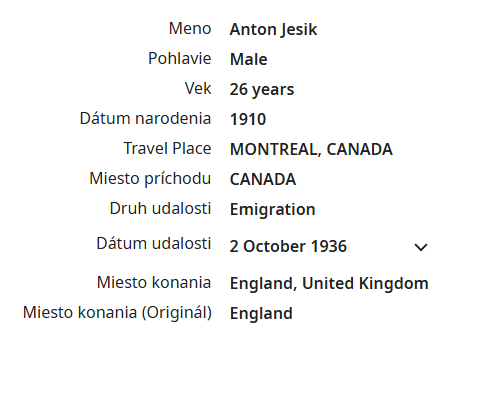
Task: Click the Miesto konania (Originál) label
Action: 117,313
